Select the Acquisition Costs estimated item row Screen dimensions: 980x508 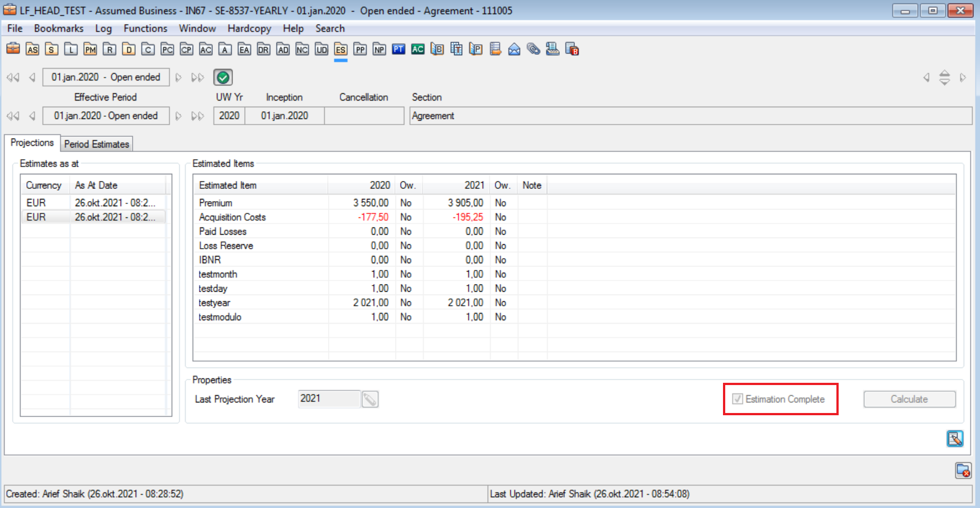pos(232,217)
